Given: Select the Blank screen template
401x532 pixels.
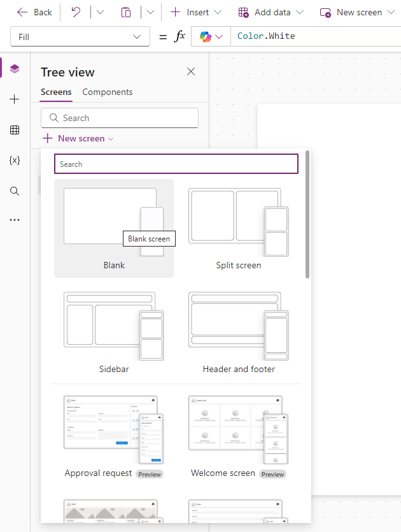Looking at the screenshot, I should click(x=114, y=228).
